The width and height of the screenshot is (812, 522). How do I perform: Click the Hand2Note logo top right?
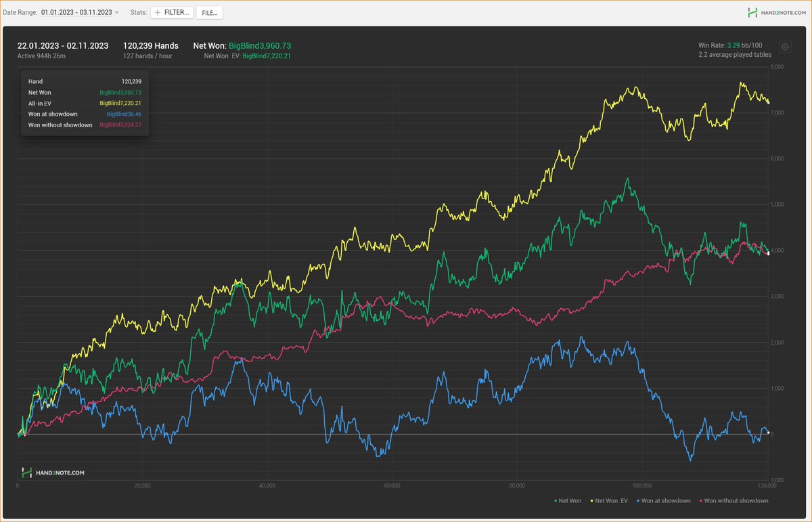[776, 12]
